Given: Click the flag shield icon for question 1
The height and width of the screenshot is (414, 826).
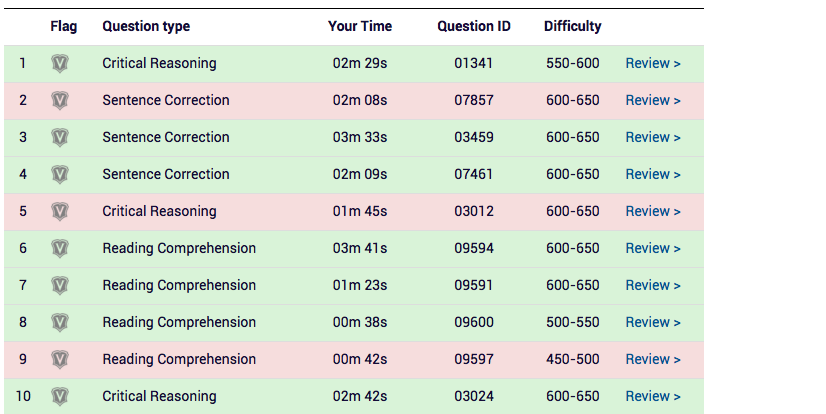Looking at the screenshot, I should pyautogui.click(x=60, y=64).
